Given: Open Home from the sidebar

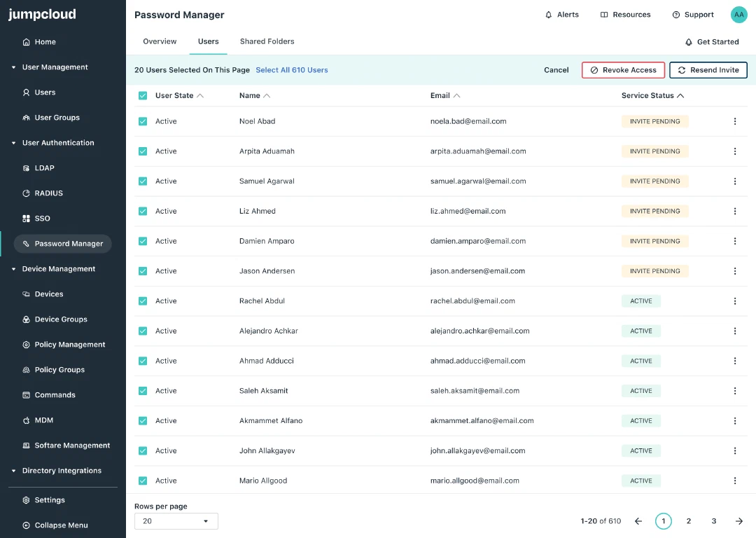Looking at the screenshot, I should (x=39, y=42).
